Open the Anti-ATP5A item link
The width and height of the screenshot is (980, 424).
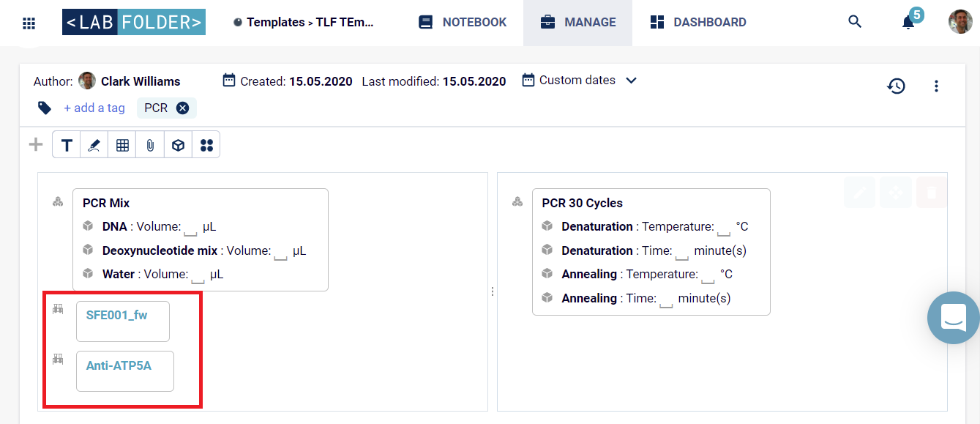tap(119, 365)
